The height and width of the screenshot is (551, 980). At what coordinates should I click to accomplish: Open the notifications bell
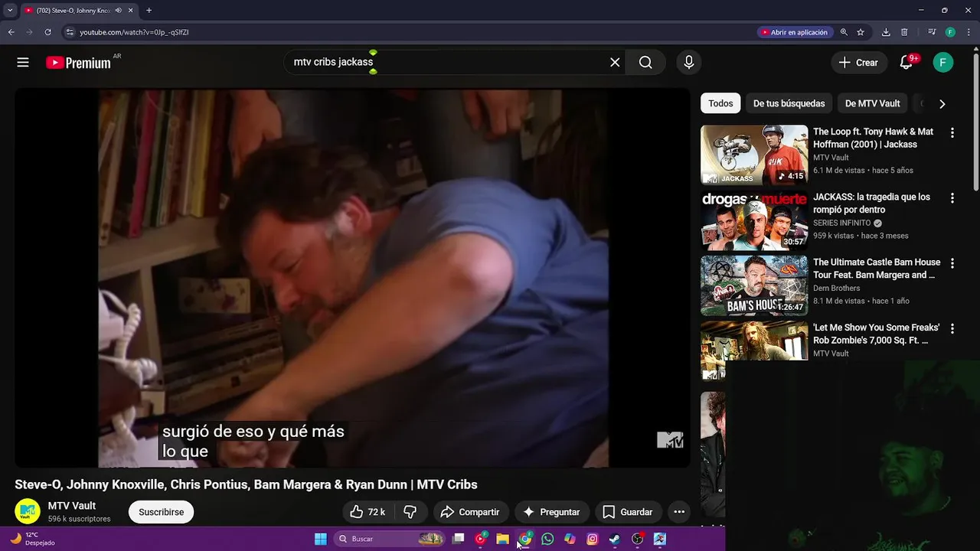point(906,63)
